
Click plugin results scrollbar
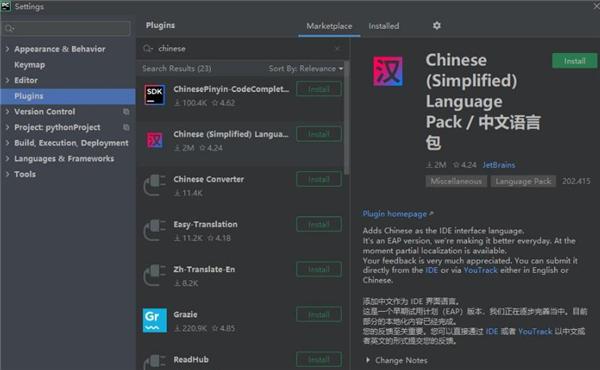[x=346, y=119]
